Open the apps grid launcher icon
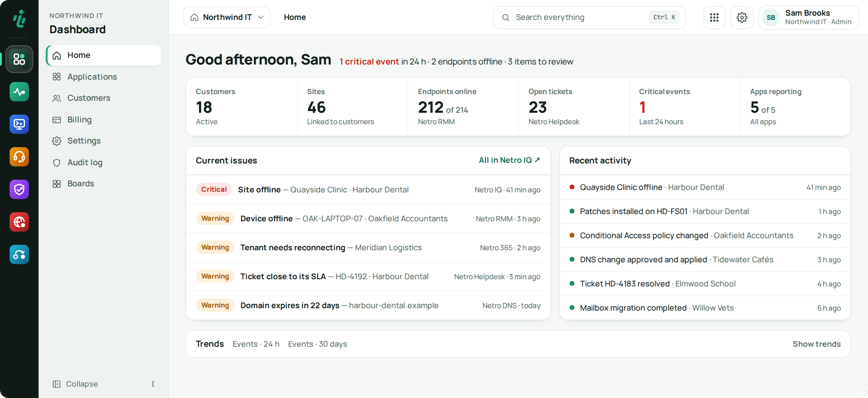Viewport: 868px width, 398px height. coord(714,17)
